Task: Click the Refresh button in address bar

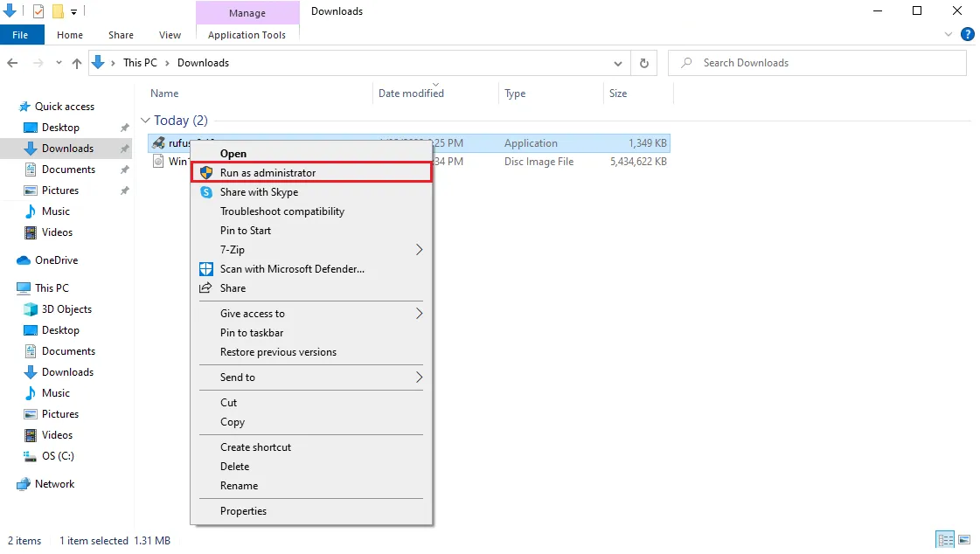Action: pos(643,63)
